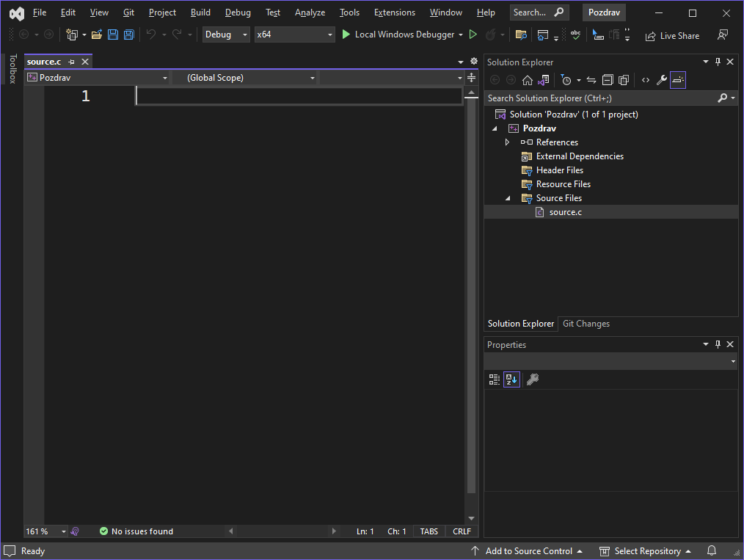Click the code cleanup broom icon
The width and height of the screenshot is (744, 560).
point(75,531)
